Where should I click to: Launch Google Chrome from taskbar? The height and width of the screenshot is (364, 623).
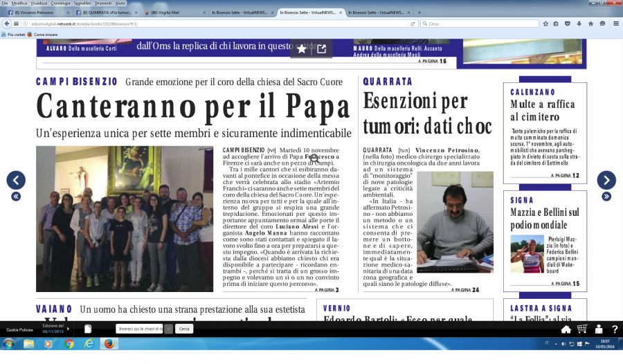tap(69, 344)
